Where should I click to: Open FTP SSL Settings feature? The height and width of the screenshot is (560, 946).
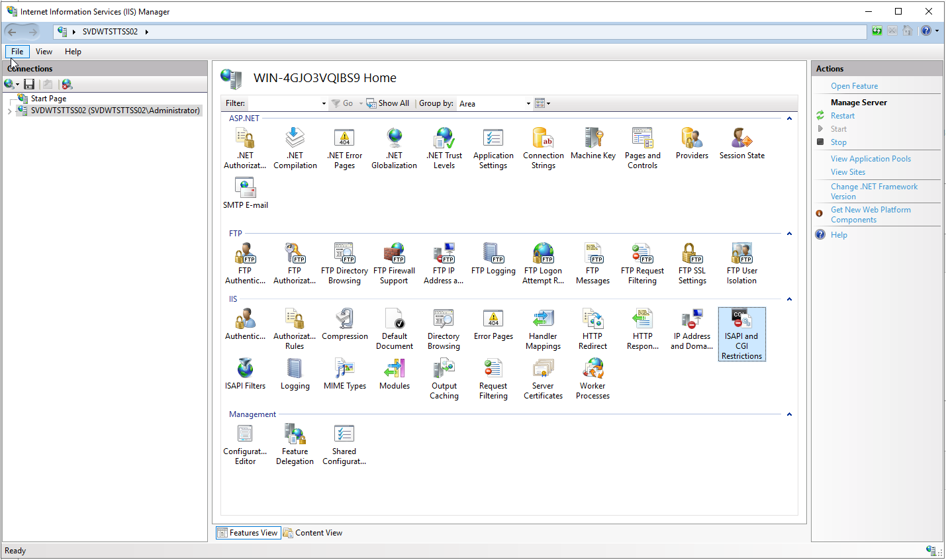click(692, 263)
